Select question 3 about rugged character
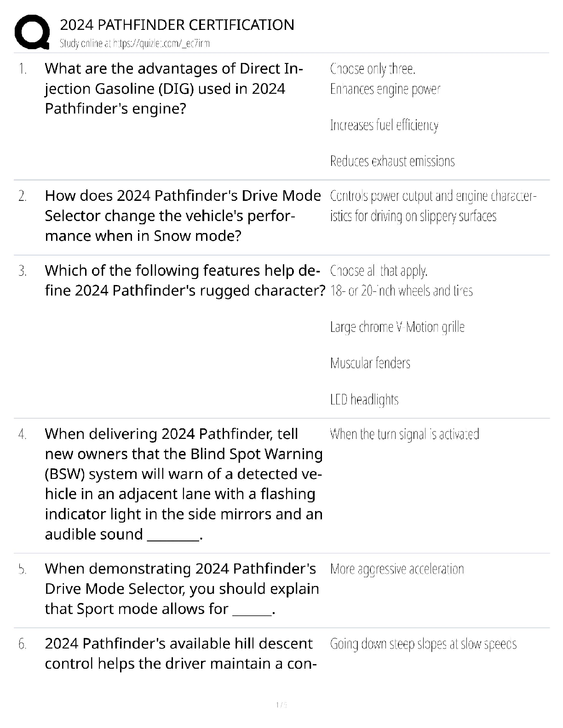 (184, 280)
